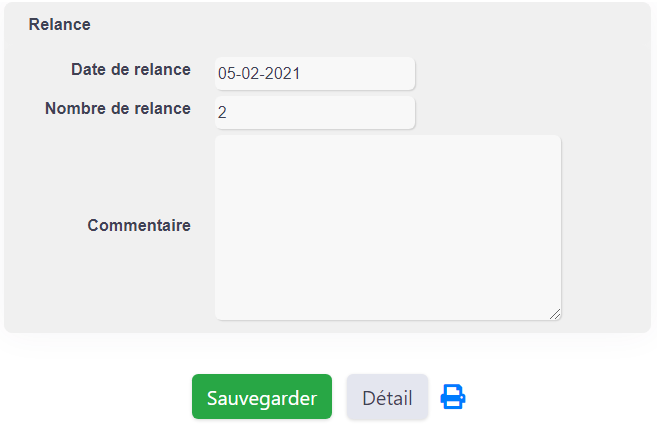Select the Nombre de relance input
657x428 pixels.
coord(315,112)
